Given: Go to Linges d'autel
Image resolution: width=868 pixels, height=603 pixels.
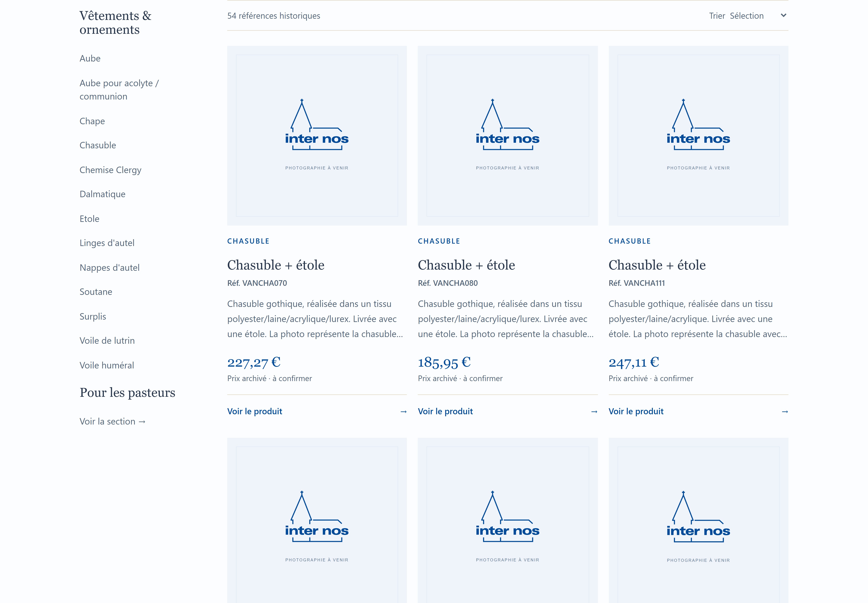Looking at the screenshot, I should tap(107, 243).
